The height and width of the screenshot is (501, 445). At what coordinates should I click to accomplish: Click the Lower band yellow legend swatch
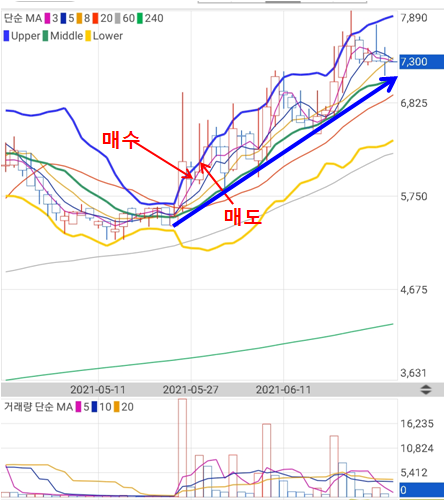pyautogui.click(x=88, y=36)
